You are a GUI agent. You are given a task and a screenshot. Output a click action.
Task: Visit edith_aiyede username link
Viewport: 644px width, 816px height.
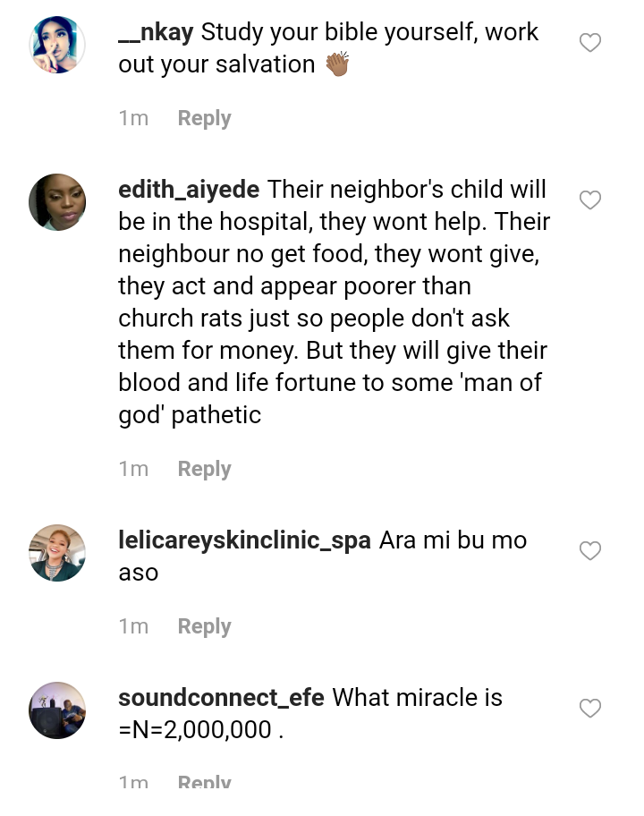[x=189, y=190]
